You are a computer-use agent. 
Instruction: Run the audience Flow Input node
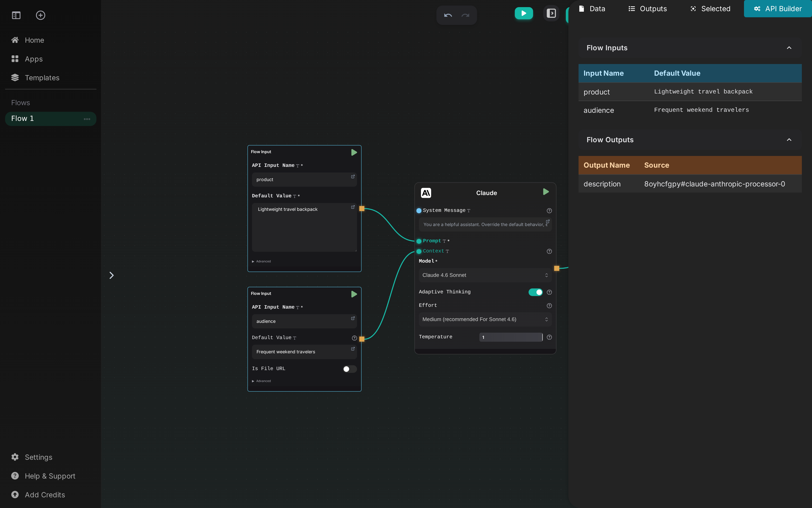click(354, 294)
